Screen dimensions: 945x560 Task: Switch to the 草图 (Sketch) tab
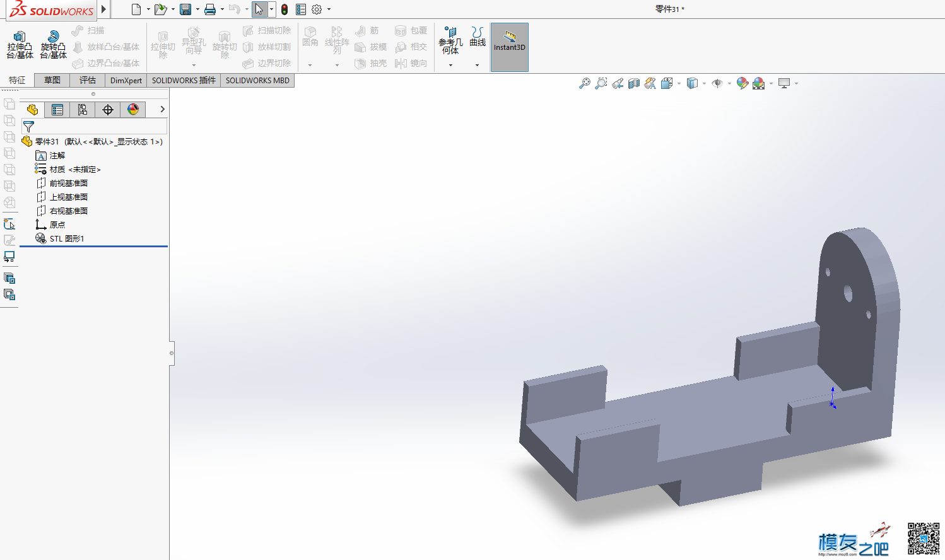(52, 80)
